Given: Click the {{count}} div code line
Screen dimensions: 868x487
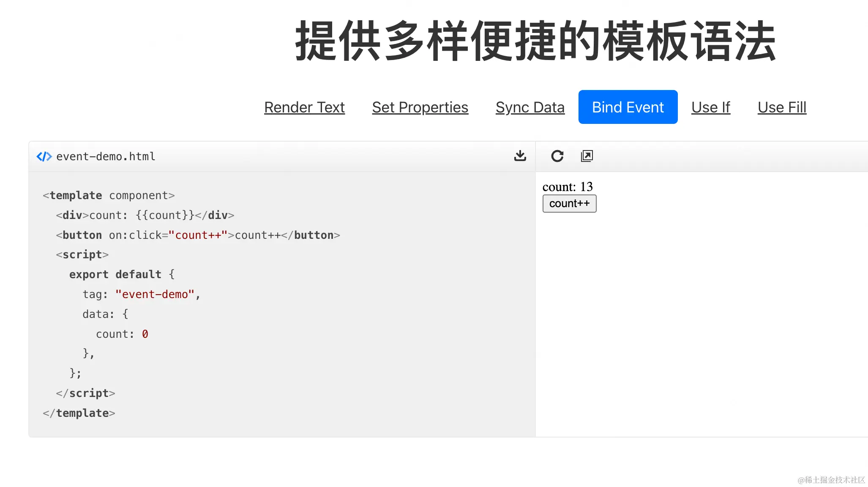Looking at the screenshot, I should coord(145,215).
